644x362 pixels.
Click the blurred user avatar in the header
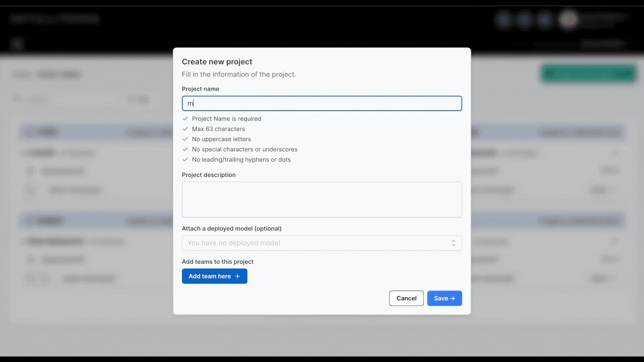[568, 19]
